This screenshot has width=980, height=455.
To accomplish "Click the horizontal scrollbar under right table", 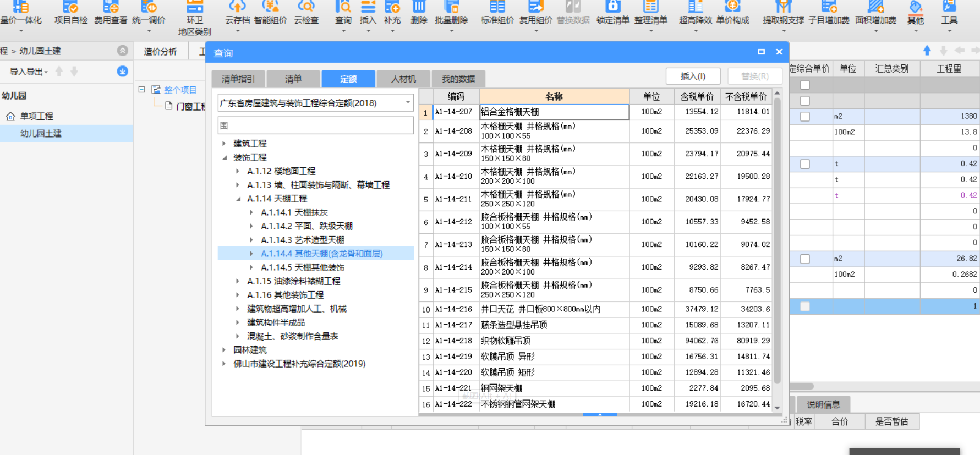I will 802,386.
